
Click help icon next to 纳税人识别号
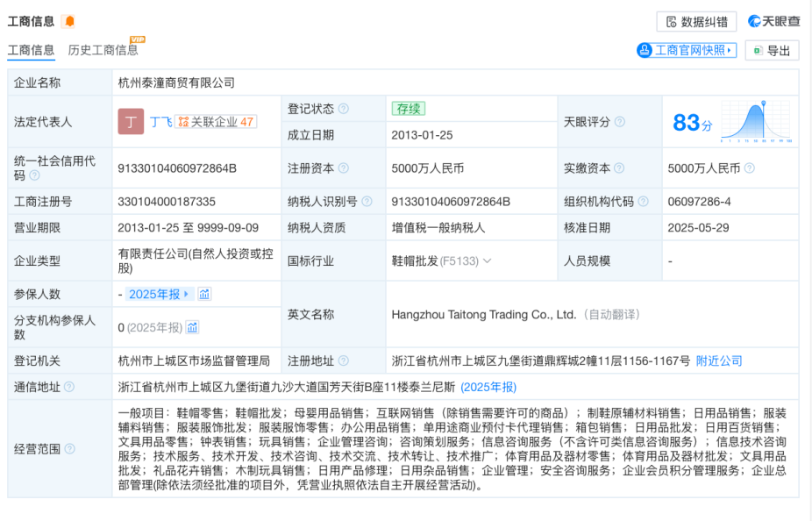[x=367, y=202]
